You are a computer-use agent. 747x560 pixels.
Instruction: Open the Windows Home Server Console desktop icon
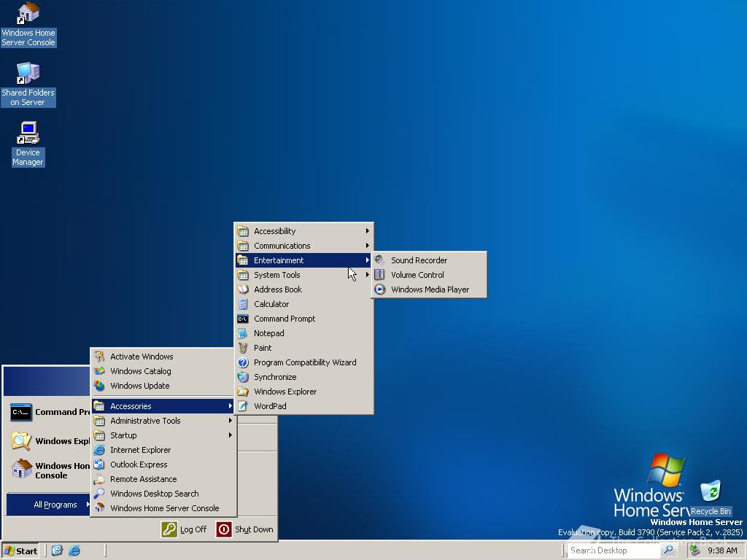[x=28, y=24]
